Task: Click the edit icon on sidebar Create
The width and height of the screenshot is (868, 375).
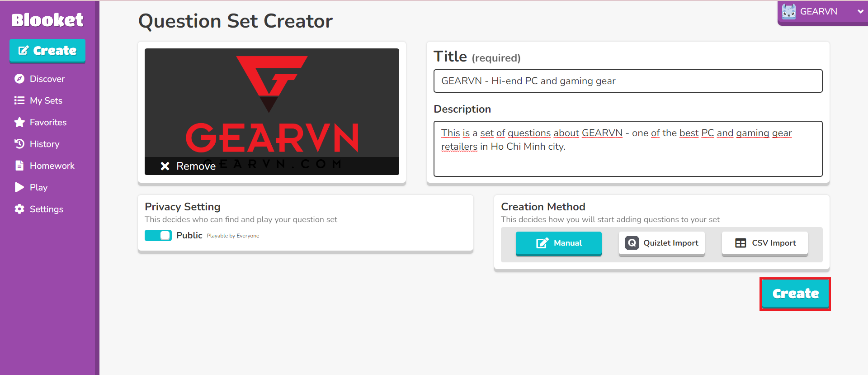Action: tap(24, 50)
